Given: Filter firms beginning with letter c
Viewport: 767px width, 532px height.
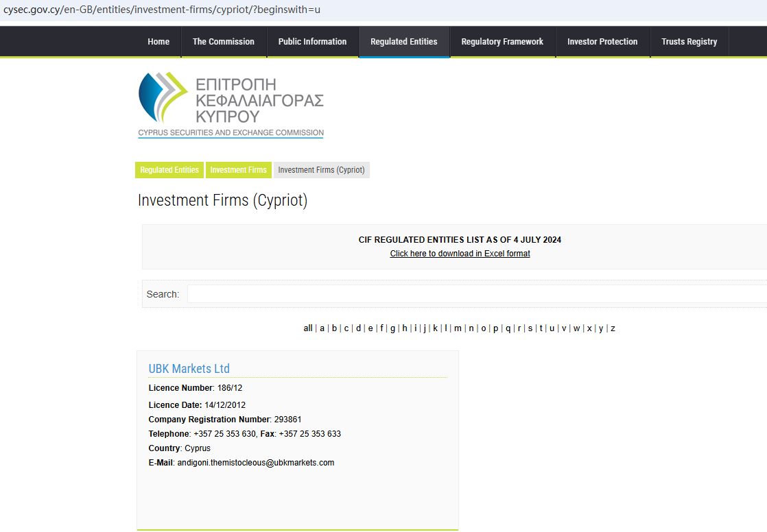Looking at the screenshot, I should (346, 328).
